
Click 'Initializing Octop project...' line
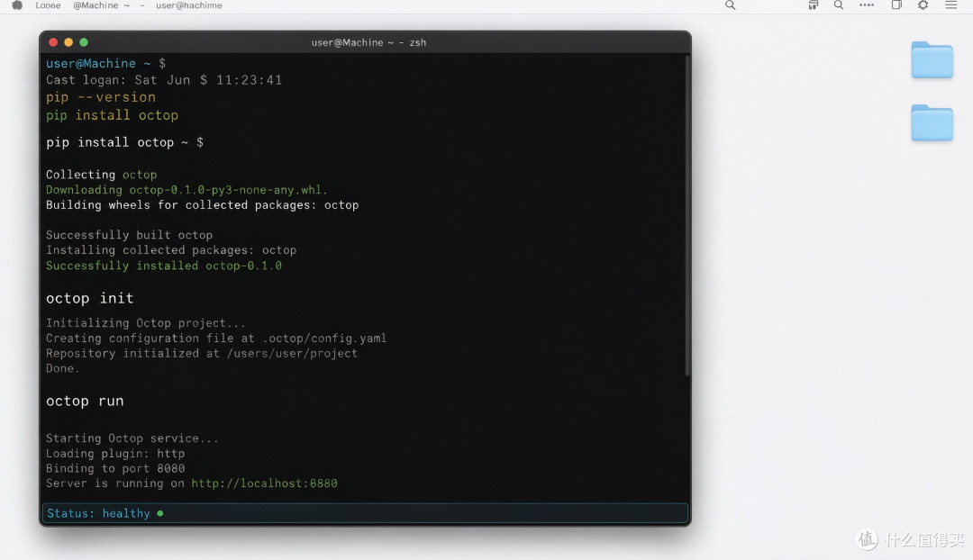(x=146, y=323)
